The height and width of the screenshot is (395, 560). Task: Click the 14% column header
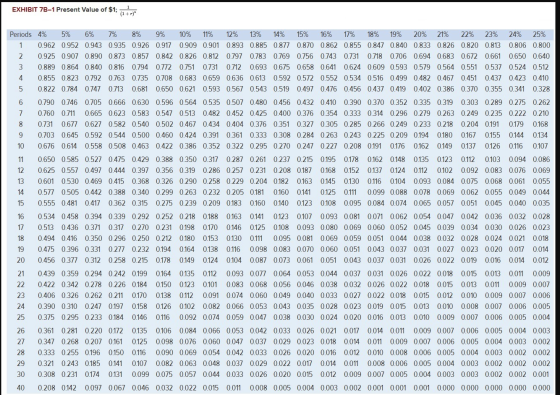(x=279, y=35)
